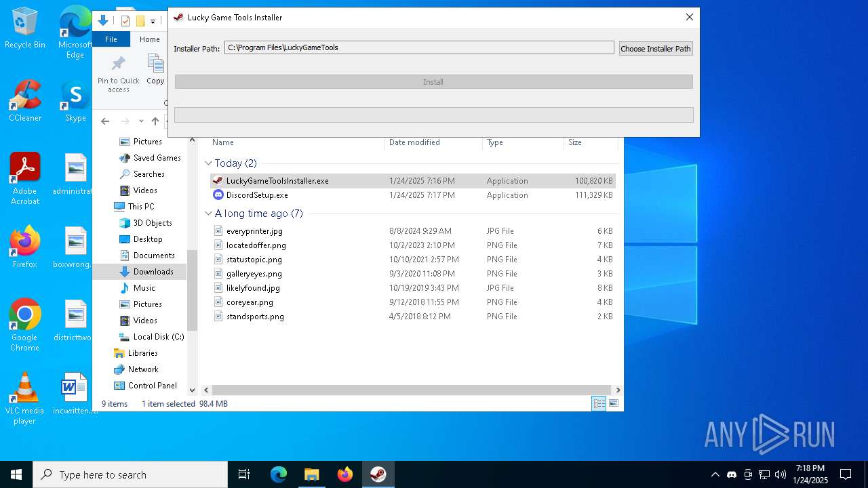Select This PC in navigation pane
This screenshot has width=868, height=488.
coord(141,207)
